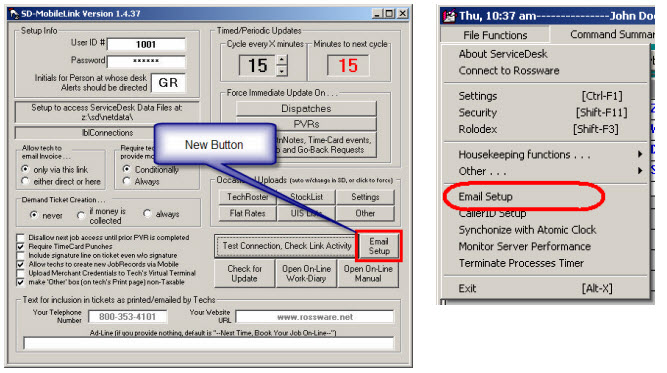Screen dimensions: 667x373
Task: Click the Email Setup button
Action: tap(379, 246)
